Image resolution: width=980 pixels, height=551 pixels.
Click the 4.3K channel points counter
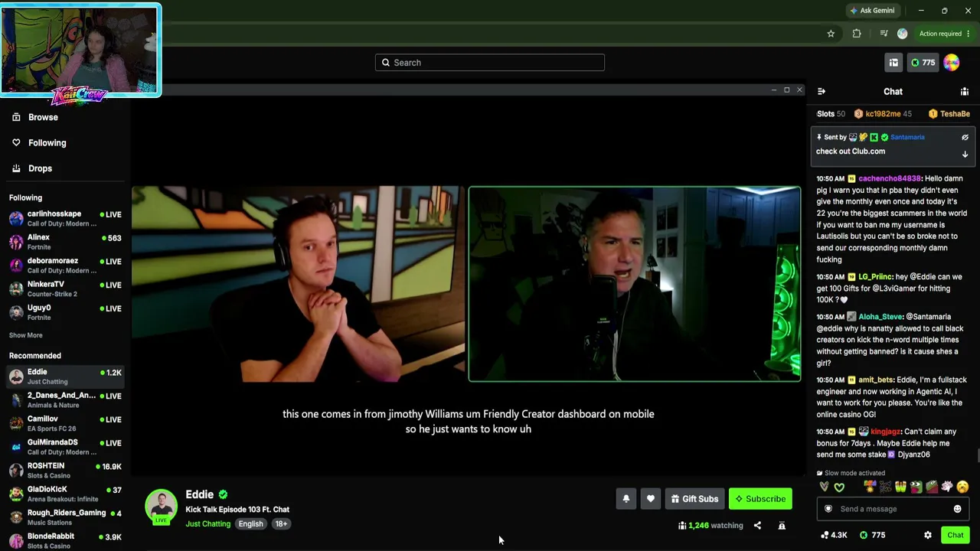(x=834, y=535)
